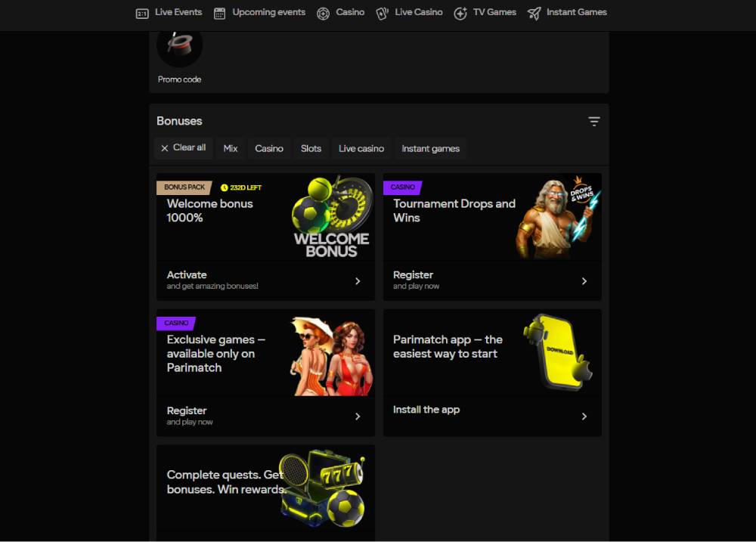Click the Instant Games rocket icon
This screenshot has height=542, width=756.
pos(534,13)
